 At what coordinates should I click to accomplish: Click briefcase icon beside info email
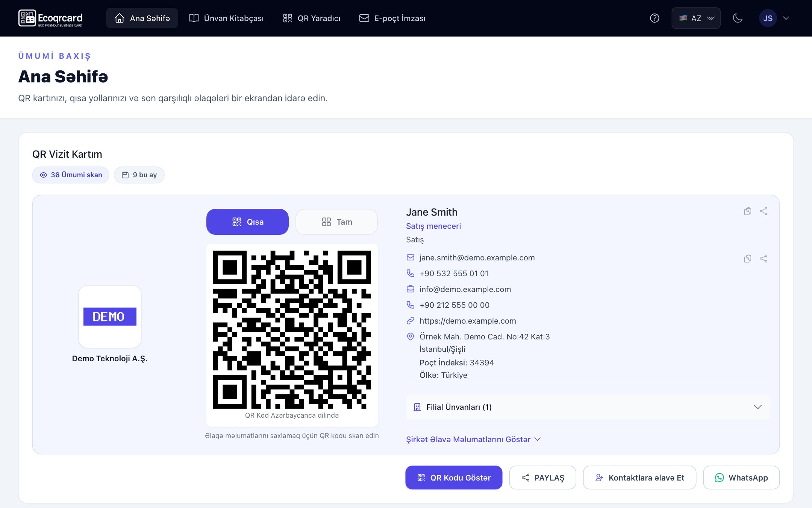click(x=411, y=289)
